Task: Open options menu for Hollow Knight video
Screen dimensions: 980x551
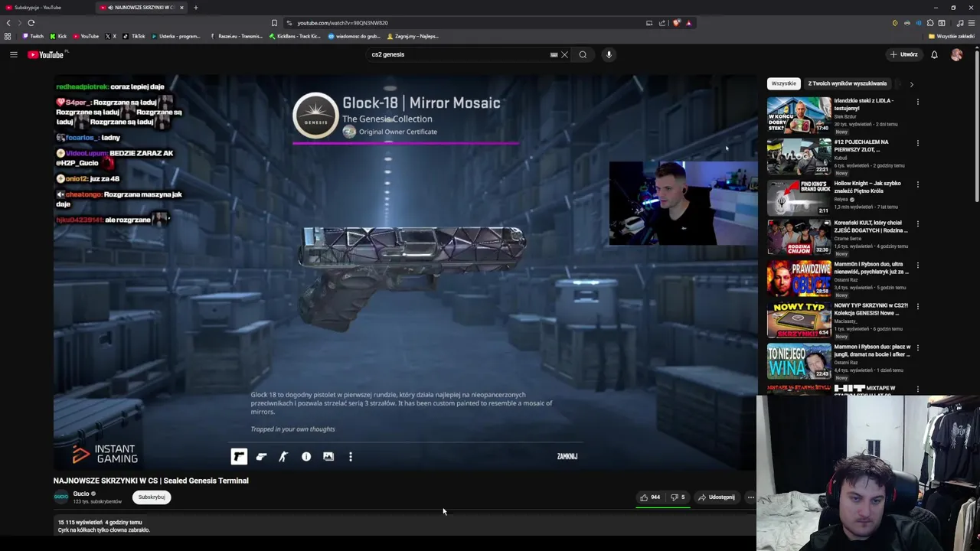Action: (x=917, y=184)
